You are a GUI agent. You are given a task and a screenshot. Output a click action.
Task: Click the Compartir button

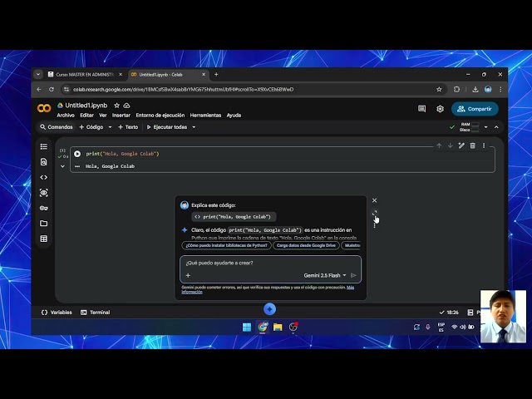click(x=475, y=109)
